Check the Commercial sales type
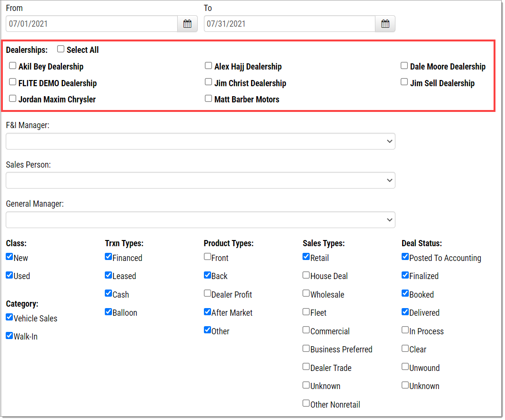 (x=306, y=330)
